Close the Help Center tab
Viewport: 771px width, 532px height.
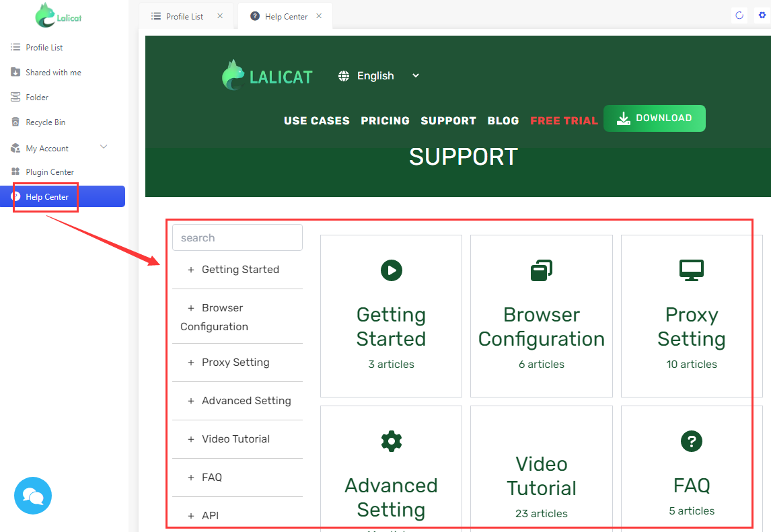[x=319, y=16]
